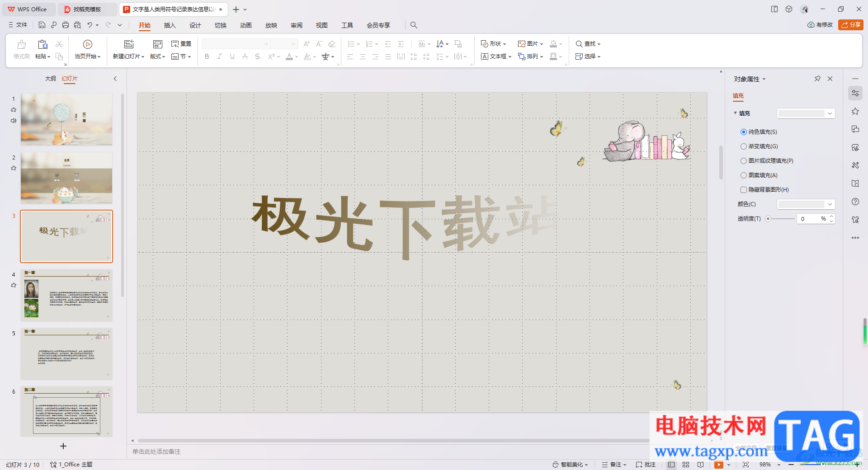This screenshot has width=868, height=470.
Task: Click the Clear Formatting eraser icon
Action: (x=331, y=44)
